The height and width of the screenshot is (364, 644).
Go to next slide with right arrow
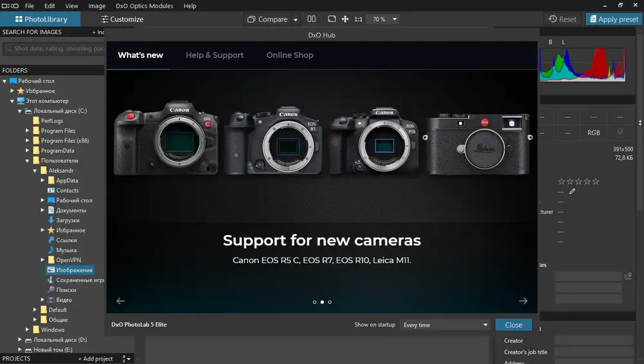tap(523, 301)
